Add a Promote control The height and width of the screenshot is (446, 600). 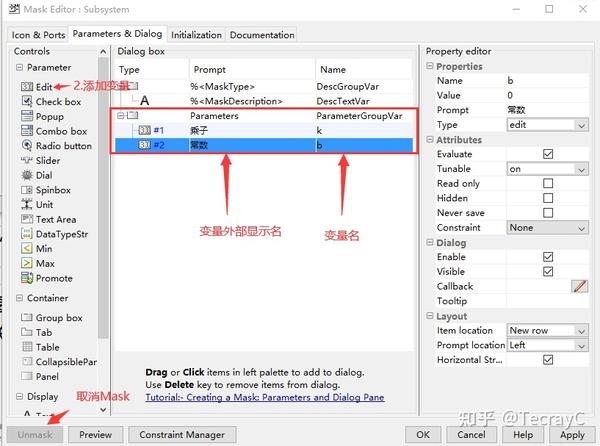[x=47, y=278]
